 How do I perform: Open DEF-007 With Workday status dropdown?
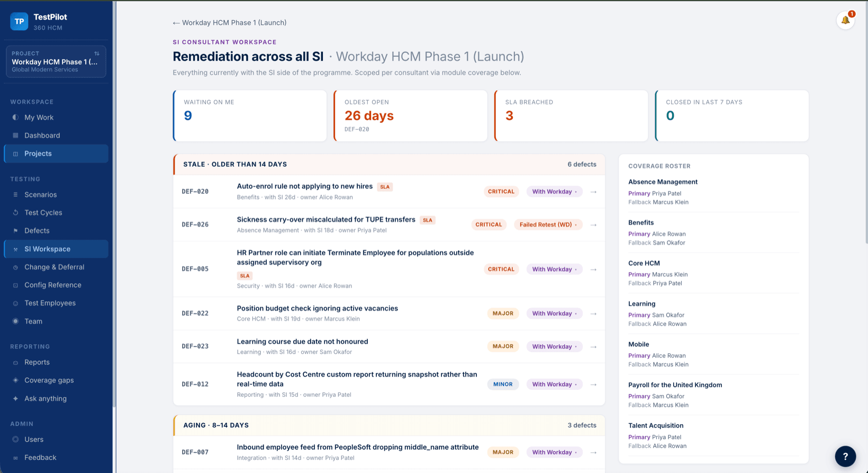coord(554,452)
